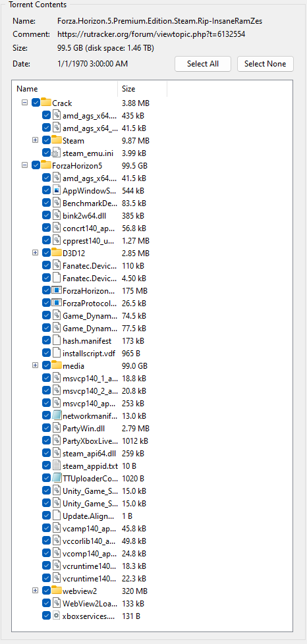
Task: Uncheck the Crack folder checkbox
Action: (36, 102)
